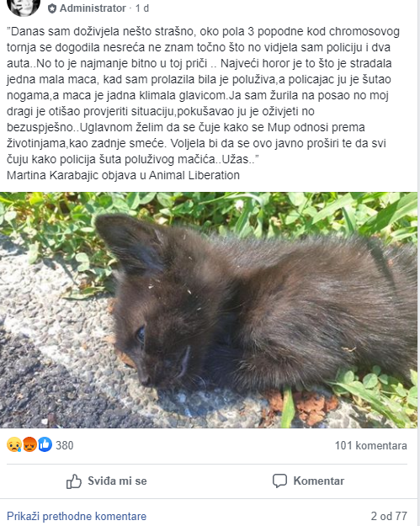Click the angry red reaction emoji
The height and width of the screenshot is (526, 420).
[29, 445]
